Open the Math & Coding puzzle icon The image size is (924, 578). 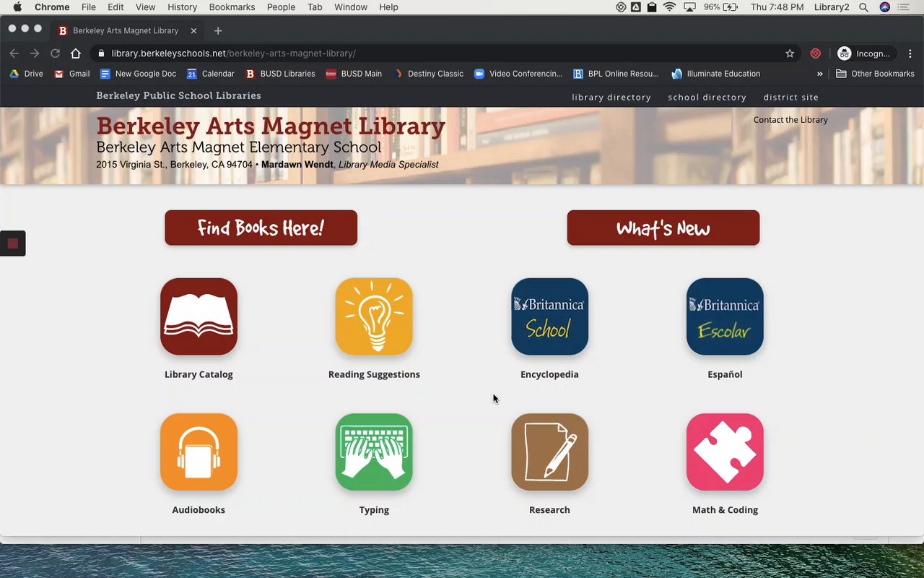pyautogui.click(x=725, y=452)
